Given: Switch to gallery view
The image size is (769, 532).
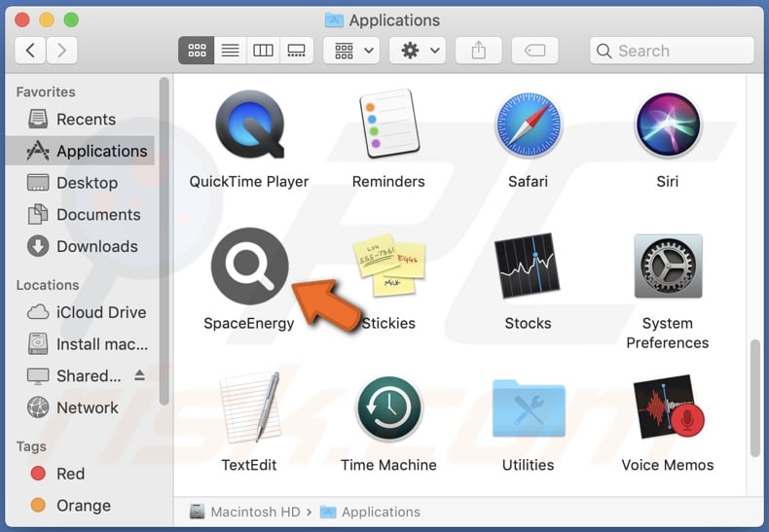Looking at the screenshot, I should click(x=296, y=50).
